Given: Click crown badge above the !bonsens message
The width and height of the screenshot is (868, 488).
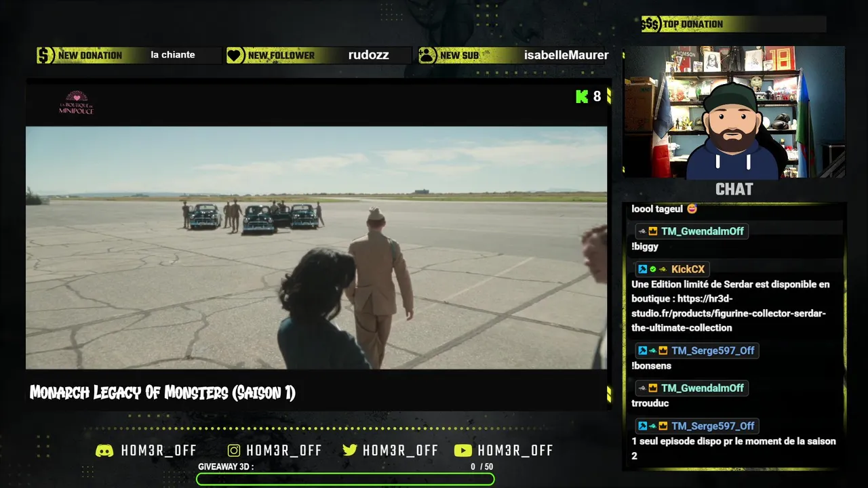Looking at the screenshot, I should pyautogui.click(x=663, y=350).
